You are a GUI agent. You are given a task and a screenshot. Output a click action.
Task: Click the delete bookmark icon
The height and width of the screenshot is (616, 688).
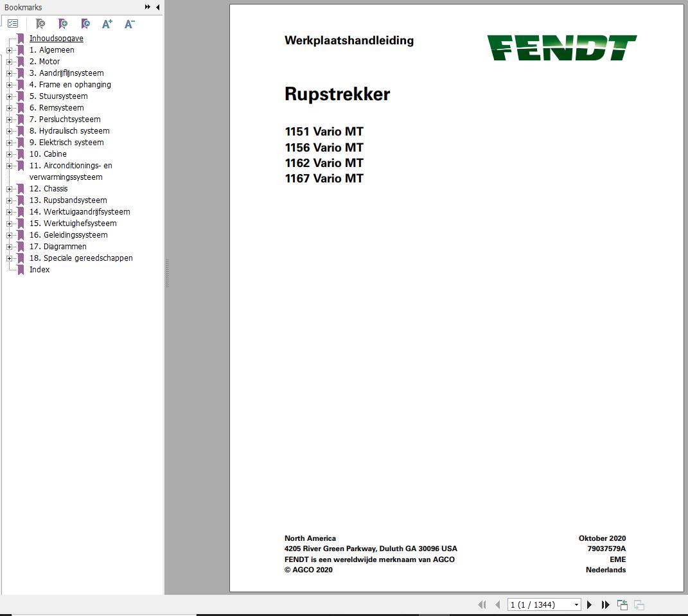tap(40, 24)
